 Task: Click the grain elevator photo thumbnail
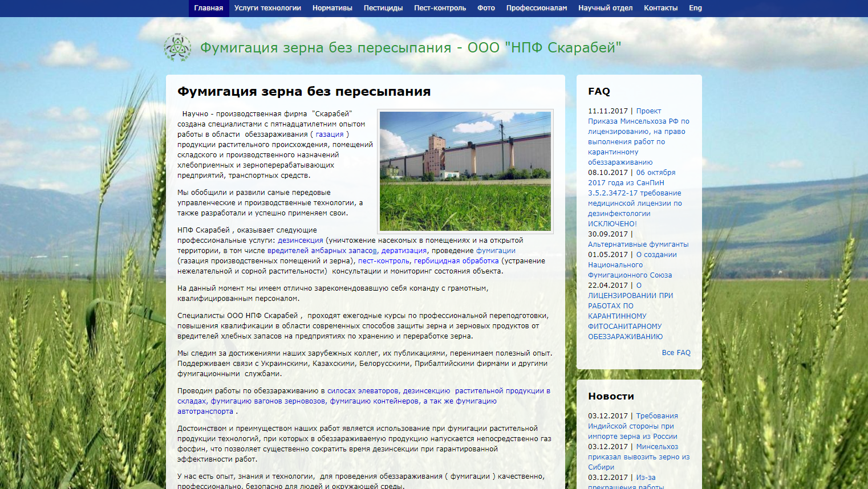(x=465, y=171)
